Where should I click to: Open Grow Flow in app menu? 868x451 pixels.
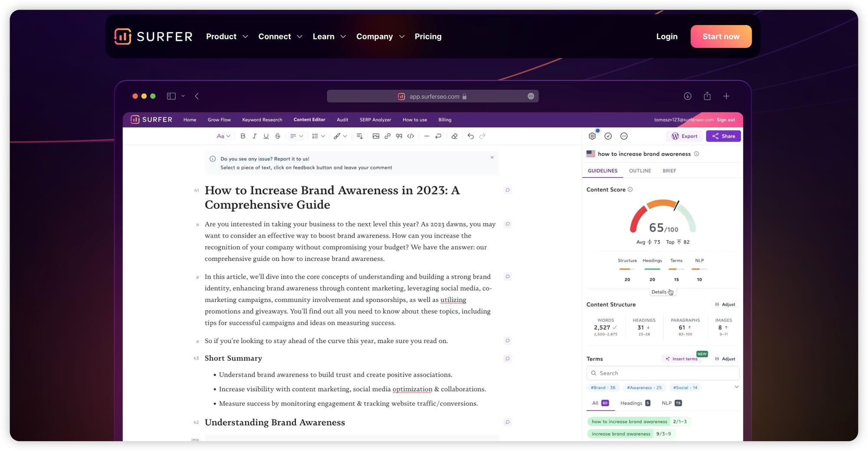[x=219, y=120]
